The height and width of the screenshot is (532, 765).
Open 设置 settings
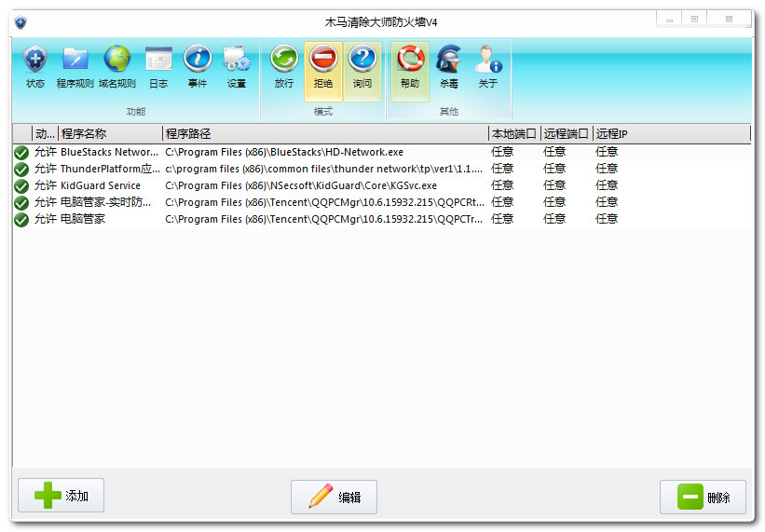click(237, 67)
